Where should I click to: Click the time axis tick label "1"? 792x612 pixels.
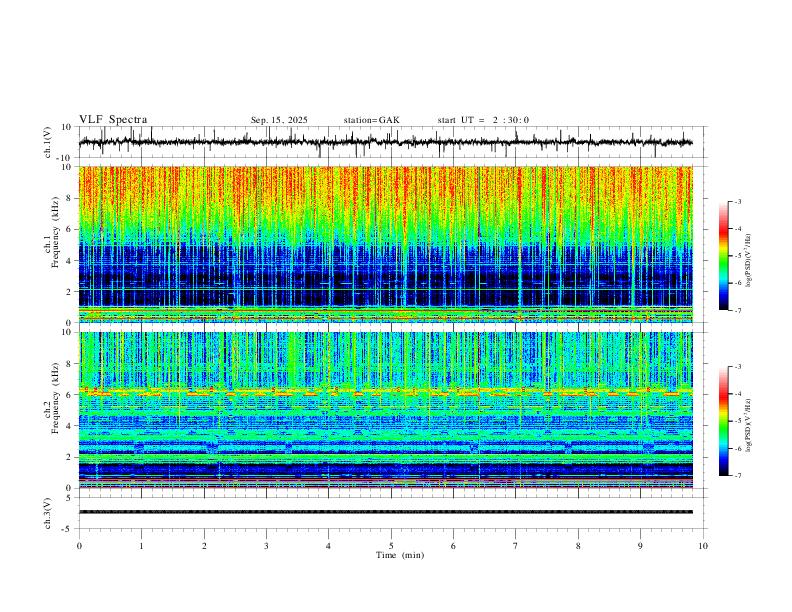point(141,546)
